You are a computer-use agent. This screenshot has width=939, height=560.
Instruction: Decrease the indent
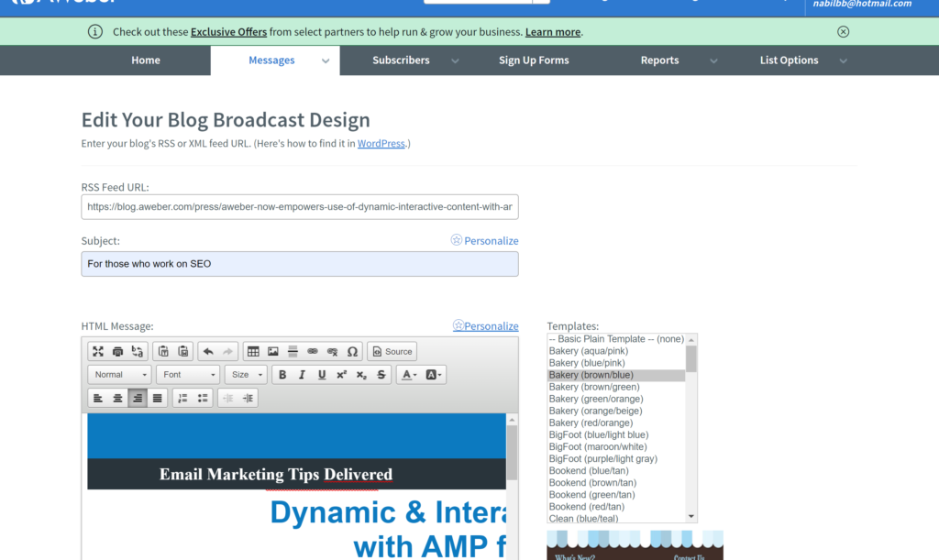click(x=228, y=398)
